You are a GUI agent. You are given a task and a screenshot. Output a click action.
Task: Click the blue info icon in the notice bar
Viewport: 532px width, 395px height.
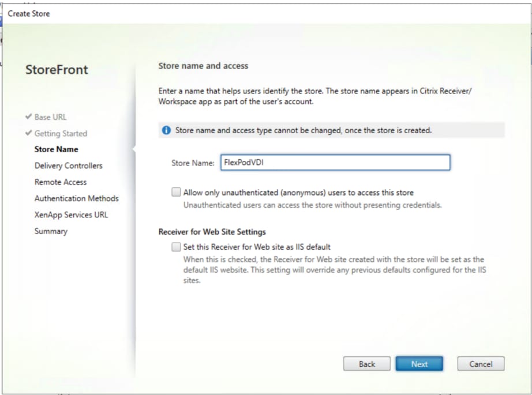(166, 130)
